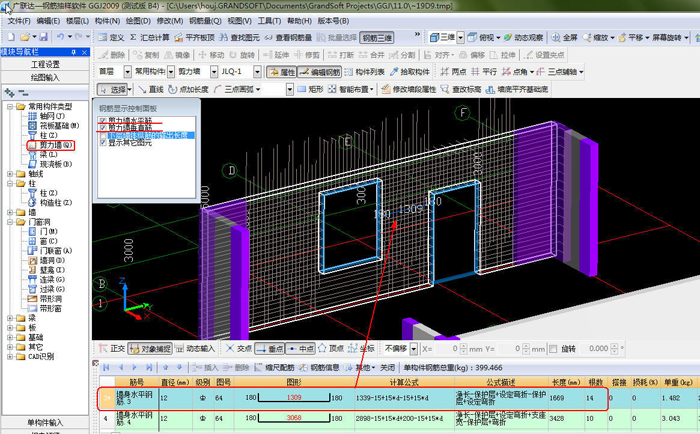Expand CAD识别 tree node

coord(10,357)
